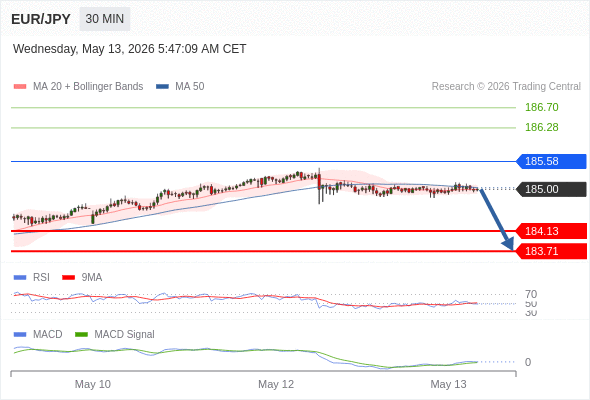The width and height of the screenshot is (590, 400).
Task: Click the May 10 date axis label
Action: pyautogui.click(x=93, y=384)
